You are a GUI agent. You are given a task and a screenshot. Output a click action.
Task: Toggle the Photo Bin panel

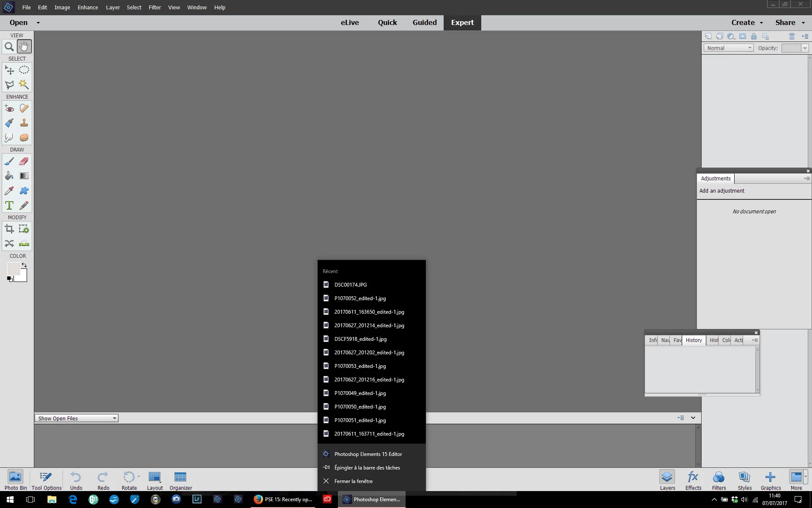click(15, 480)
